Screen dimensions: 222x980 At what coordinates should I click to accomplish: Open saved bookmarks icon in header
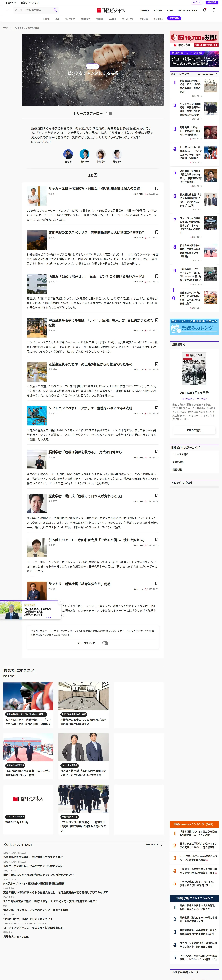pyautogui.click(x=214, y=10)
